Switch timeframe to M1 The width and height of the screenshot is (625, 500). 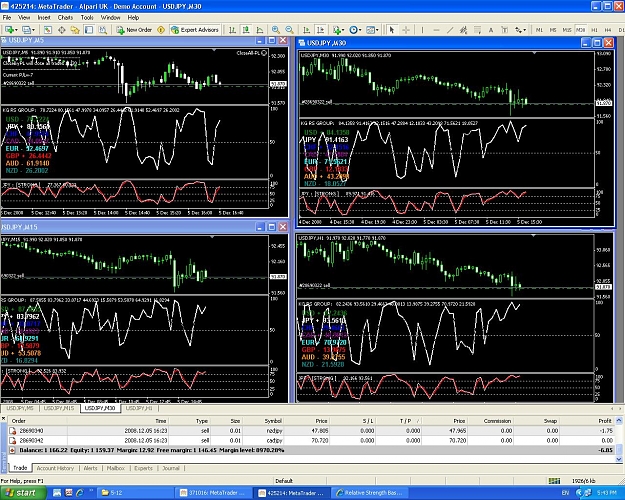[539, 30]
